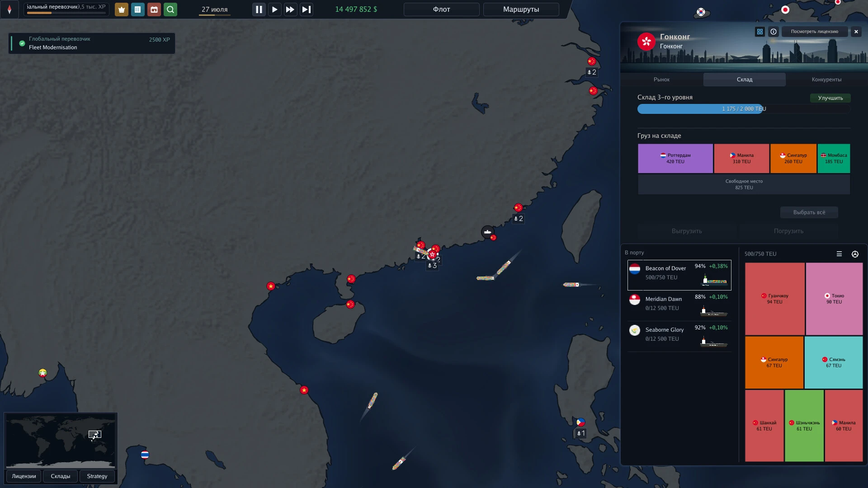Select the Роттердам 420 TEU cargo block

coord(675,159)
